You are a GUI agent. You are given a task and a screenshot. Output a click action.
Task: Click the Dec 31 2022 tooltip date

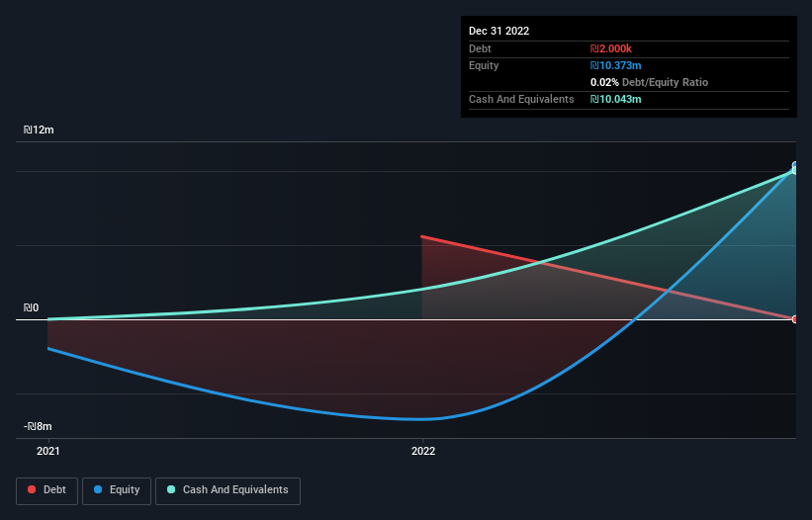click(498, 31)
